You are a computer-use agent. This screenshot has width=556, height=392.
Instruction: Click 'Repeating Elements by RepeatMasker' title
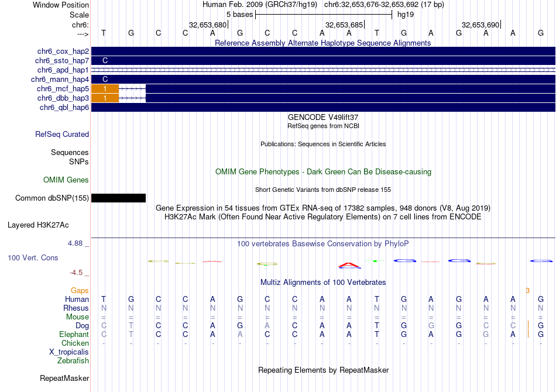(x=324, y=370)
